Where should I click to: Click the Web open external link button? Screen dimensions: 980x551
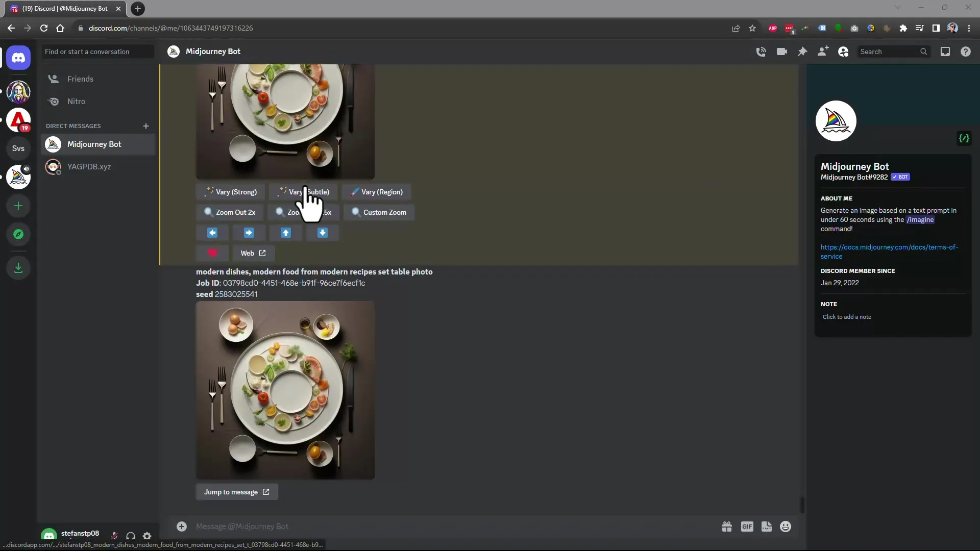[254, 253]
